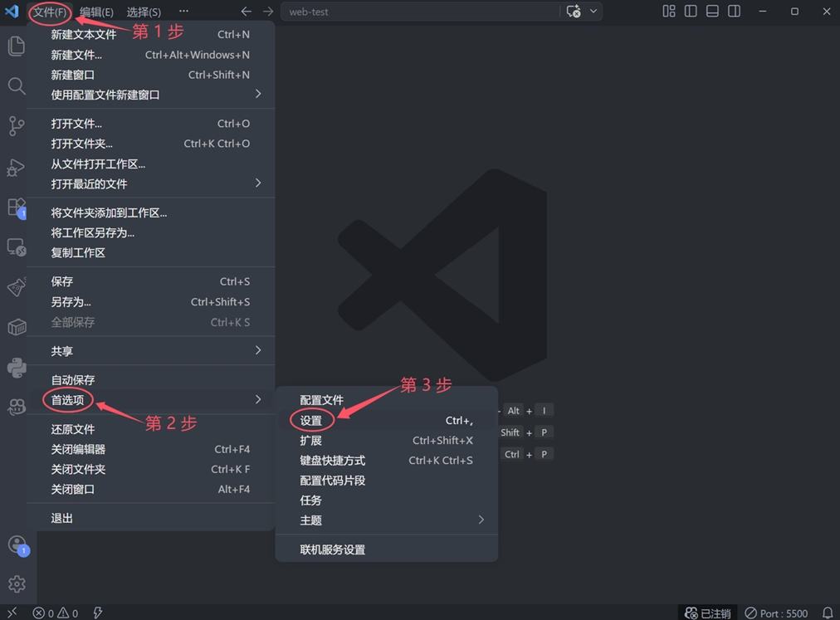
Task: Select 退出 menu entry
Action: (x=150, y=518)
